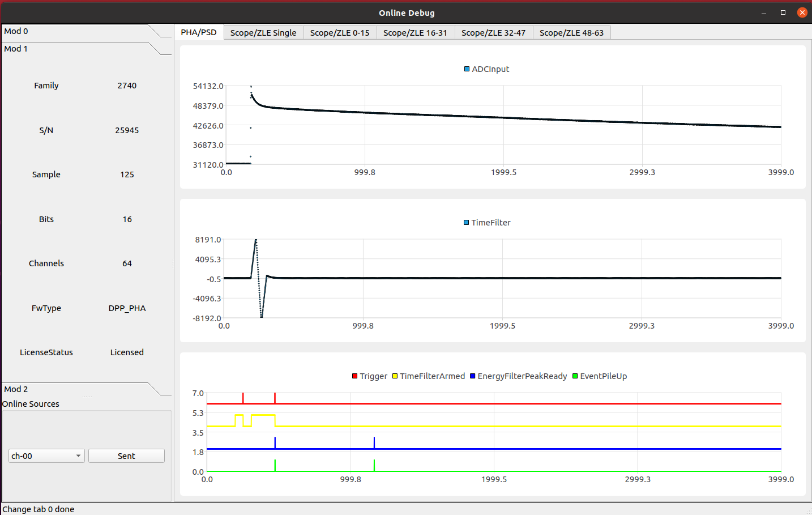812x515 pixels.
Task: Click the ADCInput legend color marker
Action: [x=467, y=69]
